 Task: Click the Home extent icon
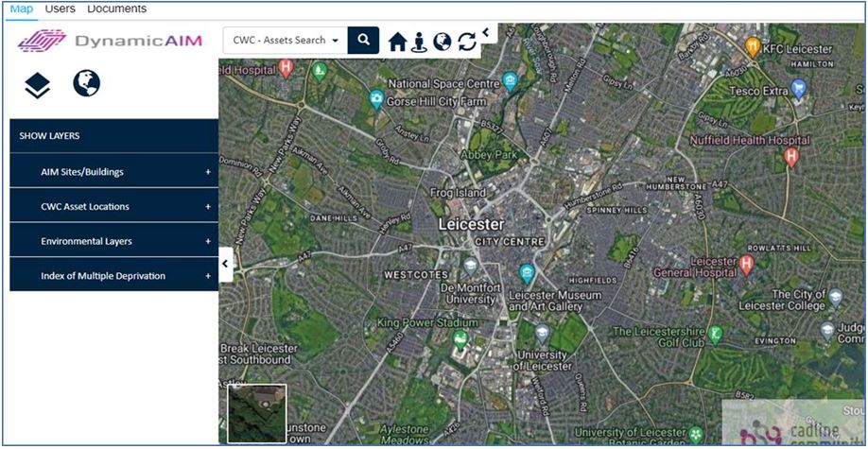397,42
